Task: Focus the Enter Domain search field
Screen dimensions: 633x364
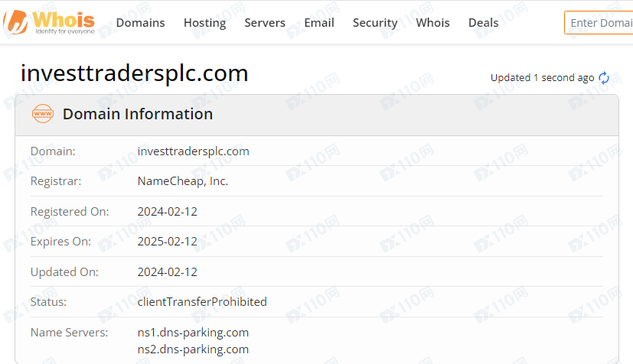Action: [x=600, y=23]
